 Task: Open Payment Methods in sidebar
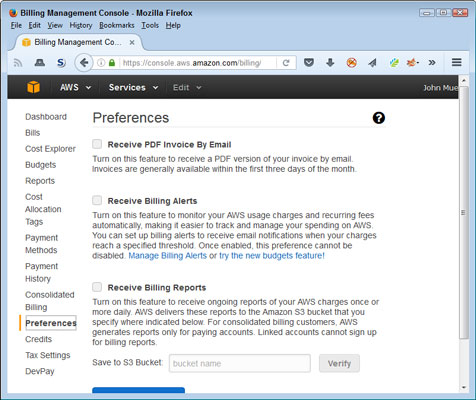(x=41, y=244)
